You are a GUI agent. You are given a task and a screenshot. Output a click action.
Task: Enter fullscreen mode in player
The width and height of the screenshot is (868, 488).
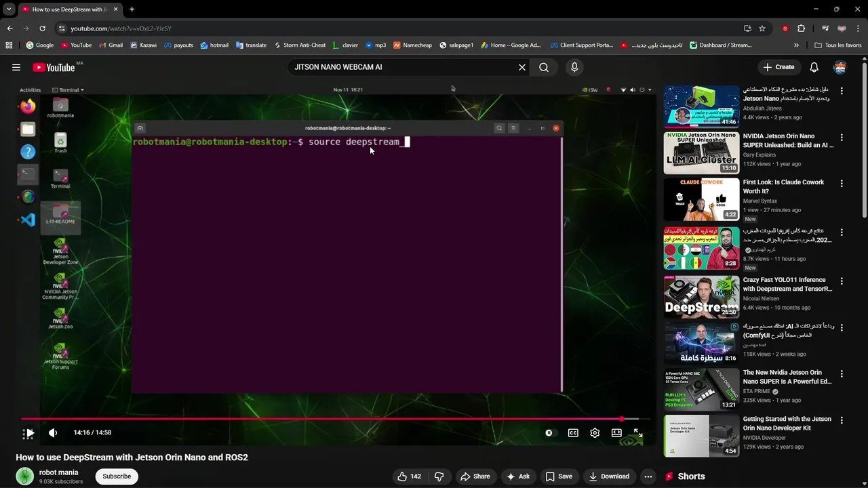(x=638, y=433)
